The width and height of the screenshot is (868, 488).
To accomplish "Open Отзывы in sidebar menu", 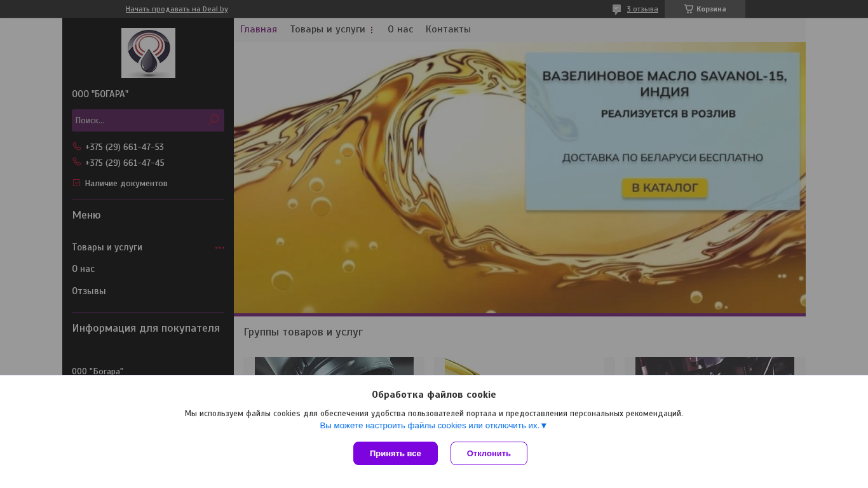I will pyautogui.click(x=89, y=291).
